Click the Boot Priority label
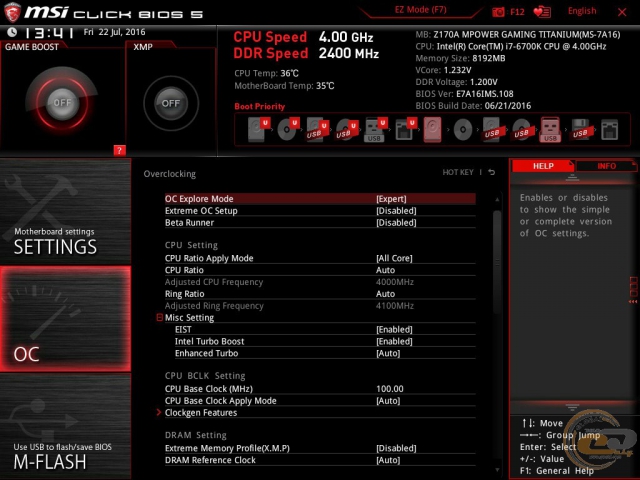 pyautogui.click(x=260, y=106)
